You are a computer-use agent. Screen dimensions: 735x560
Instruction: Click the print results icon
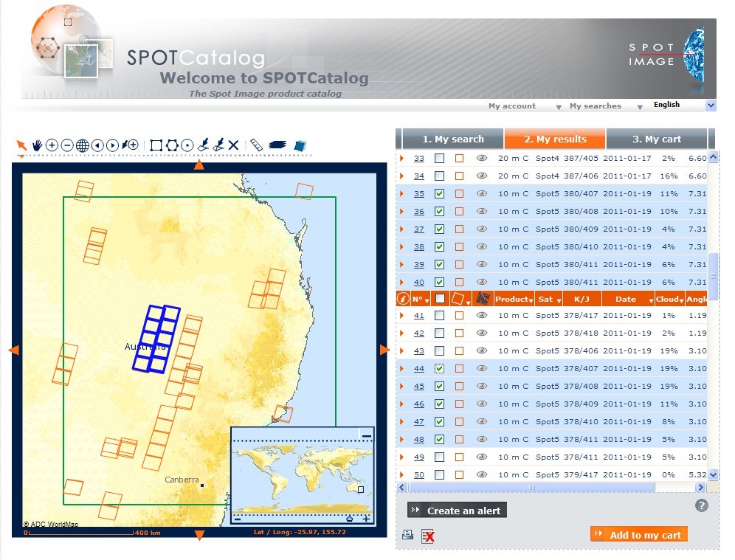408,536
